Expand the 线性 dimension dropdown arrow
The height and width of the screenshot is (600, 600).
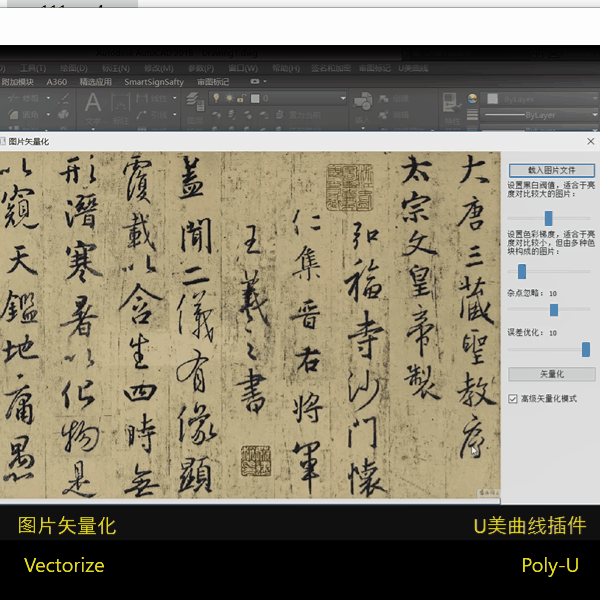(175, 98)
